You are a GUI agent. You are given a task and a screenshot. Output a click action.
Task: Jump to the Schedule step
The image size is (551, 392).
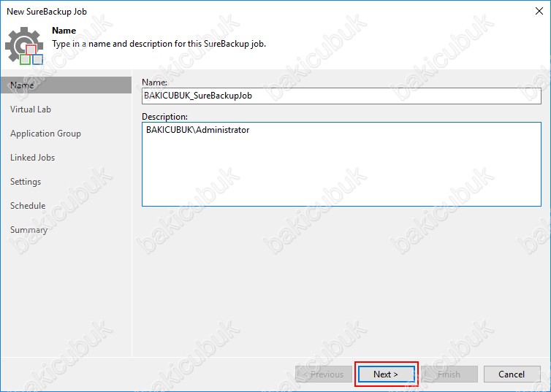28,206
